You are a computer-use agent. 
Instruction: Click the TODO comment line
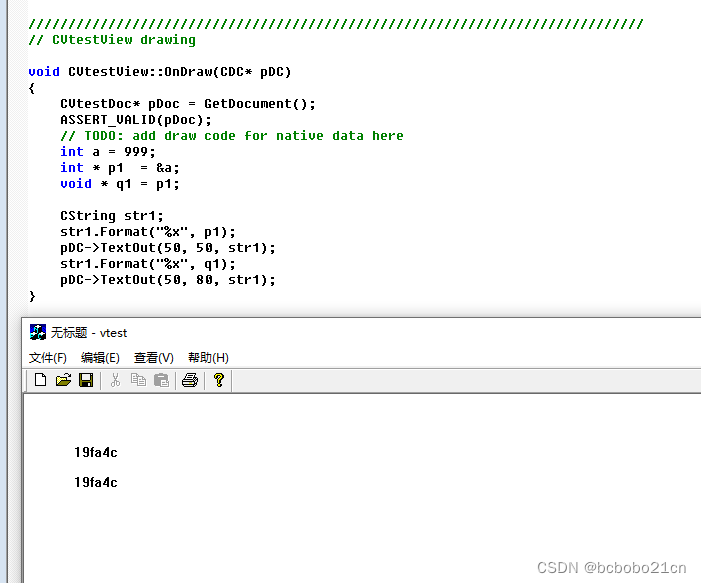pyautogui.click(x=232, y=136)
